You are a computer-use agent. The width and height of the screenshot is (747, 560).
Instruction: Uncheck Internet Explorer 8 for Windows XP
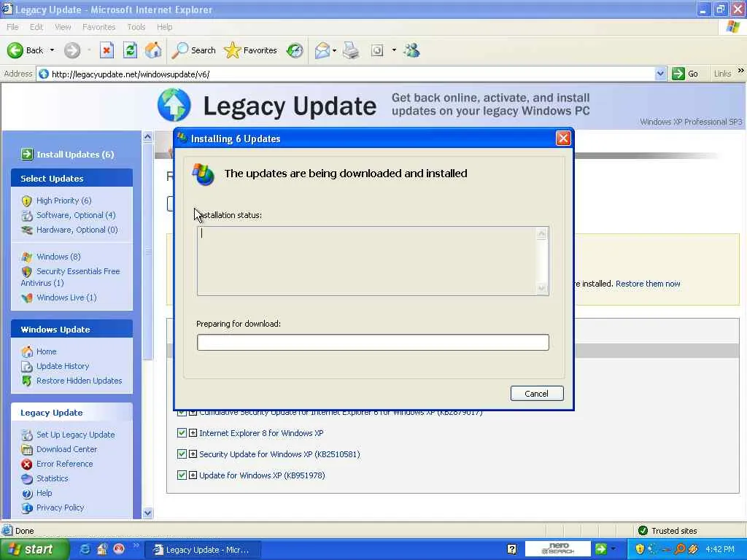[x=182, y=433]
